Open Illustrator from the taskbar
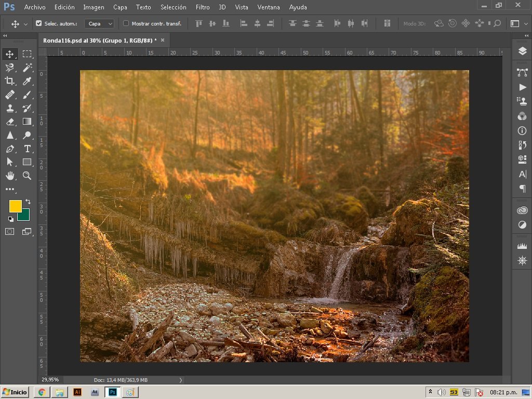Image resolution: width=532 pixels, height=399 pixels. [x=77, y=392]
